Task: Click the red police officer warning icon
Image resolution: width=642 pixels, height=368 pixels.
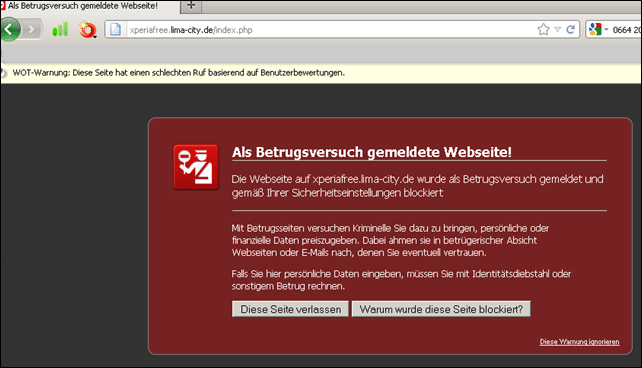Action: tap(196, 167)
